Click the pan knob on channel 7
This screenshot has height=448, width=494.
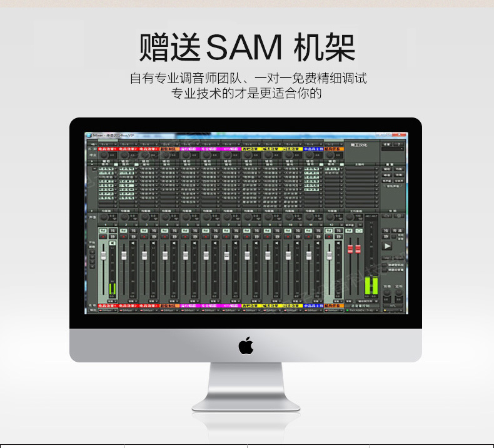tap(227, 217)
